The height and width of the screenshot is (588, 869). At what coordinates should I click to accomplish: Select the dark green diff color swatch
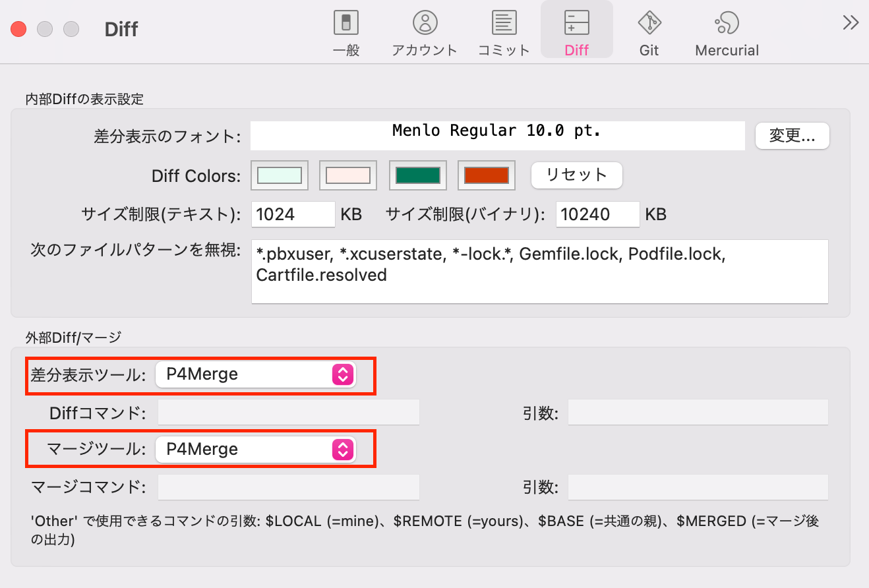click(x=417, y=175)
